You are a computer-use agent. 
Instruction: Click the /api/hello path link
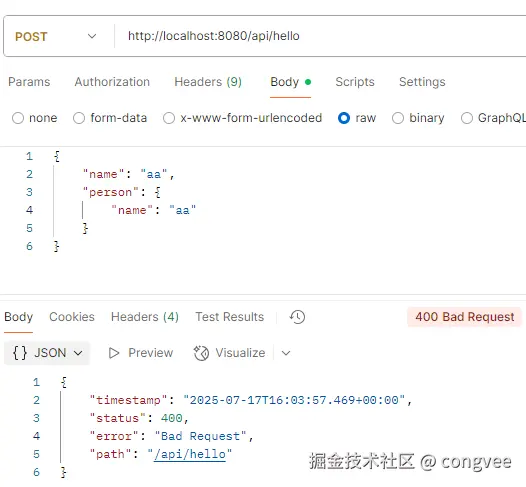pyautogui.click(x=190, y=454)
